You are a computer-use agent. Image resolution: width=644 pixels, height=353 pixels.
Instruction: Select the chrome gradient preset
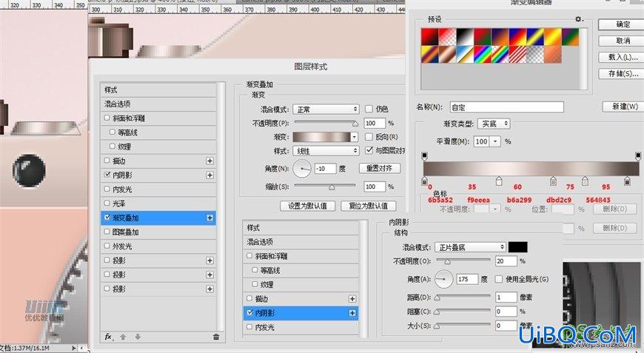tap(465, 54)
